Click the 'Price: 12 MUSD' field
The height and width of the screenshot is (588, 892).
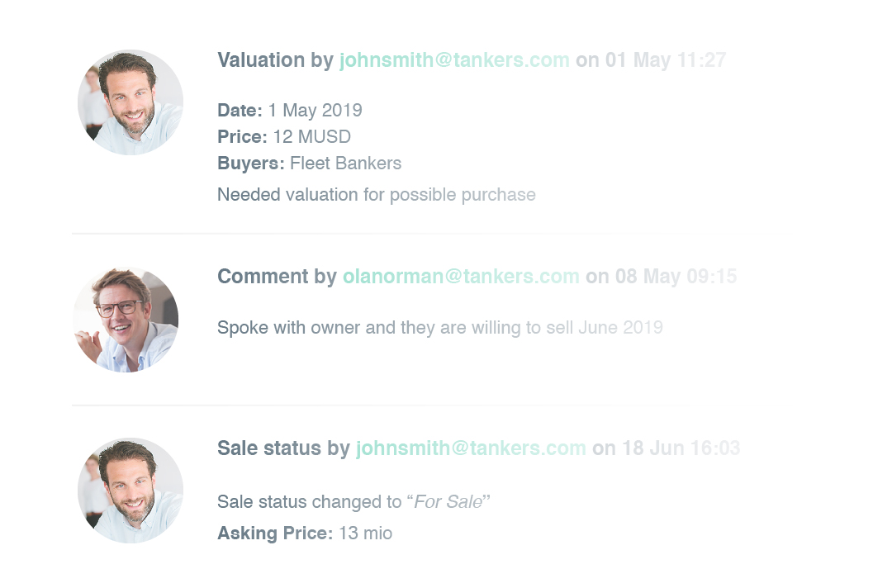pos(284,136)
